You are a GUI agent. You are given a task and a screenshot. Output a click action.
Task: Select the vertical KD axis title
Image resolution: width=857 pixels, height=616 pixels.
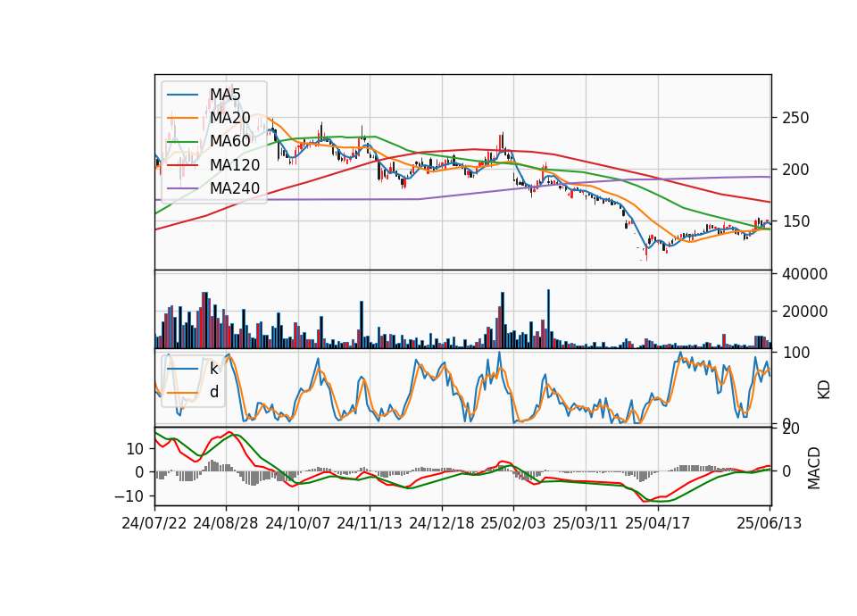click(824, 389)
